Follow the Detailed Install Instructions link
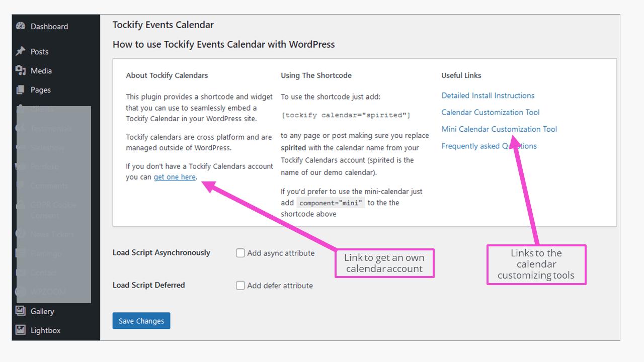Screen dimensions: 644x362 tap(488, 96)
